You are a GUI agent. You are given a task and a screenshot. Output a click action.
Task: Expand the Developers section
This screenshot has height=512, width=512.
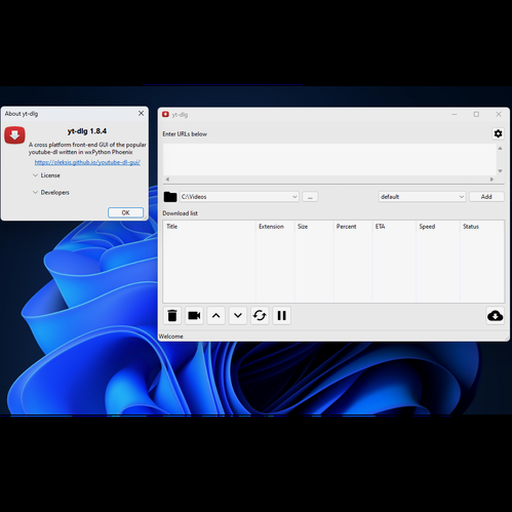click(51, 192)
